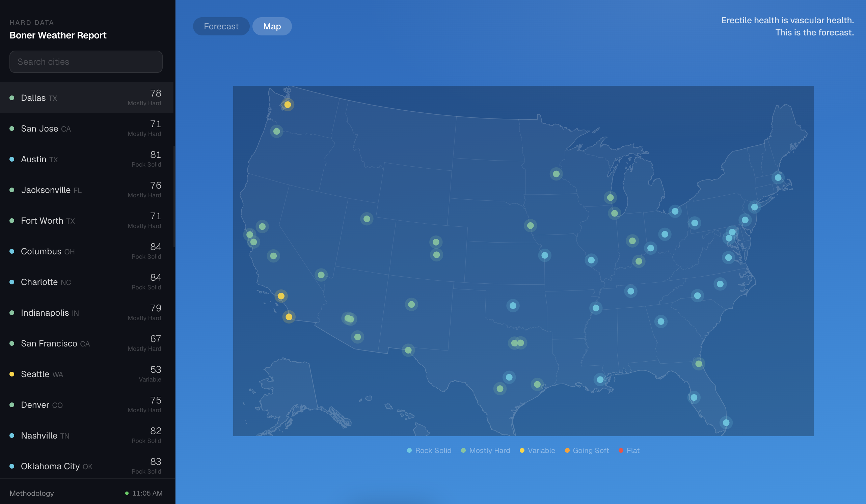The image size is (866, 504).
Task: Open the Methodology section
Action: click(31, 493)
